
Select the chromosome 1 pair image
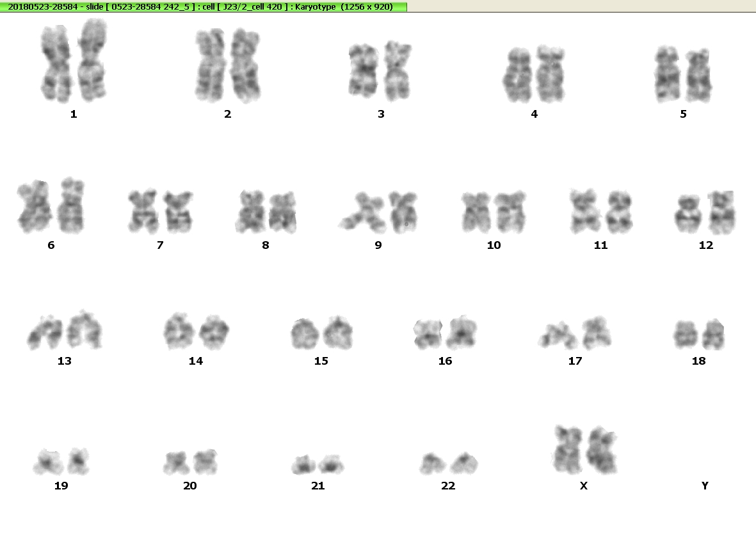point(73,61)
